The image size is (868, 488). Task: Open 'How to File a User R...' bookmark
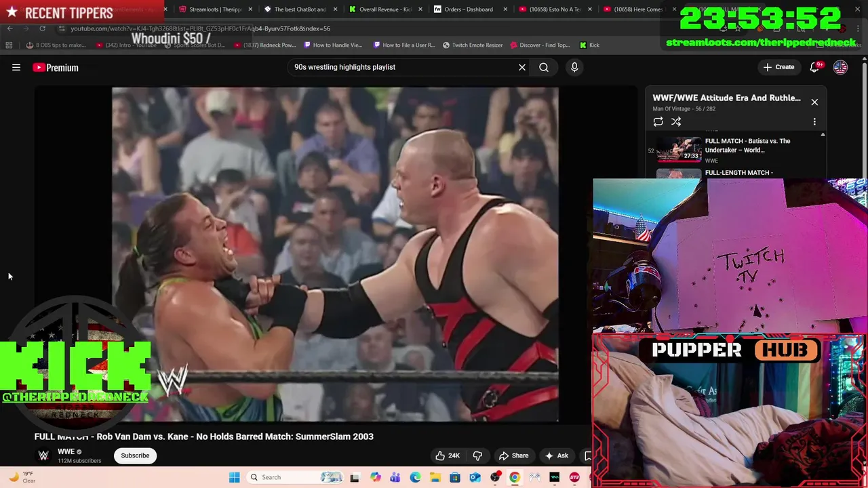[404, 45]
